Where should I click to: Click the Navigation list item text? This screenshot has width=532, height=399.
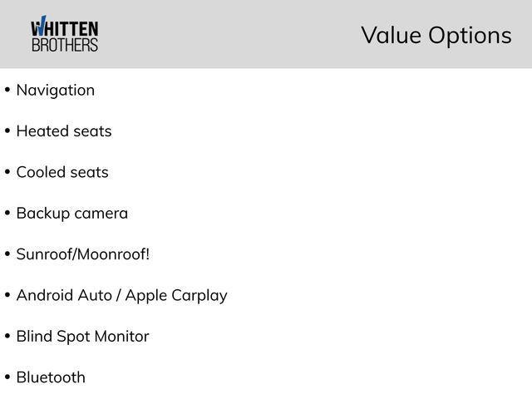click(x=56, y=90)
